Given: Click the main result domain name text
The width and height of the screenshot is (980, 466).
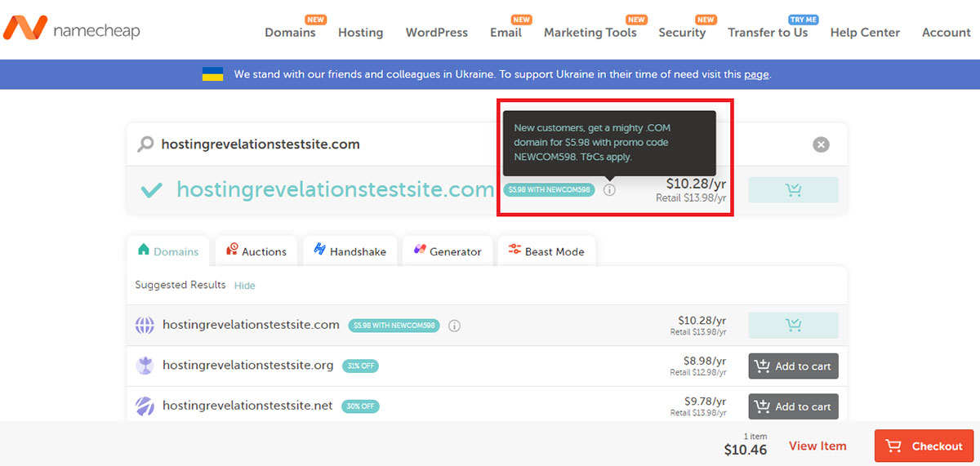Looking at the screenshot, I should [336, 190].
